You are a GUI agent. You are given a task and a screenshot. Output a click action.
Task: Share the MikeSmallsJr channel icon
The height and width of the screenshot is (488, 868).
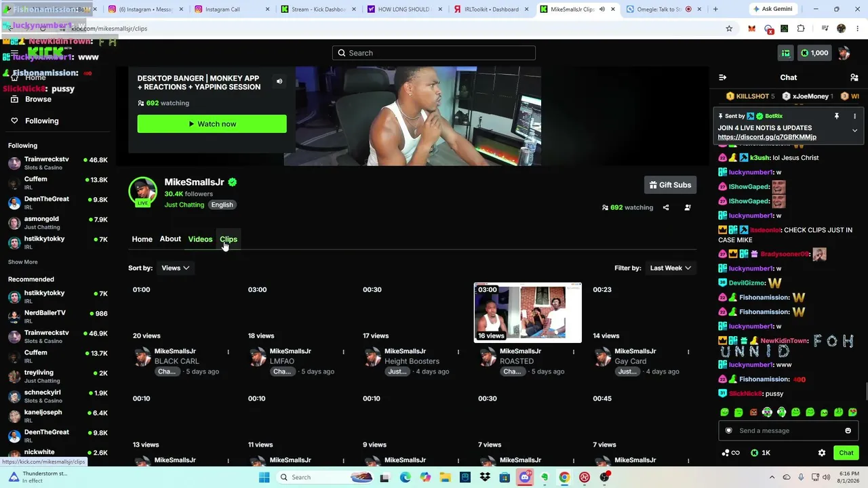(x=666, y=207)
